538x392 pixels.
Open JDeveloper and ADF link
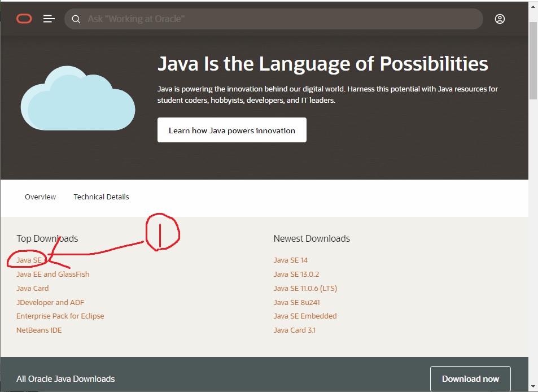(x=50, y=302)
